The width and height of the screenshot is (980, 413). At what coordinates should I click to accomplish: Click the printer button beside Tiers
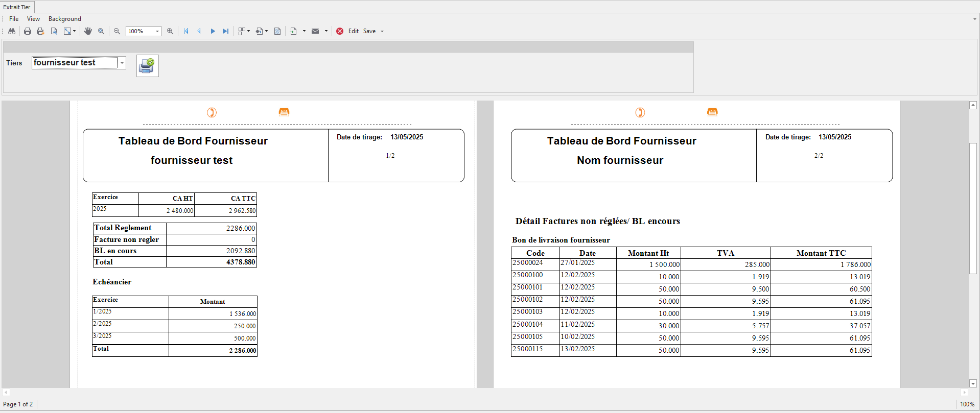point(147,66)
